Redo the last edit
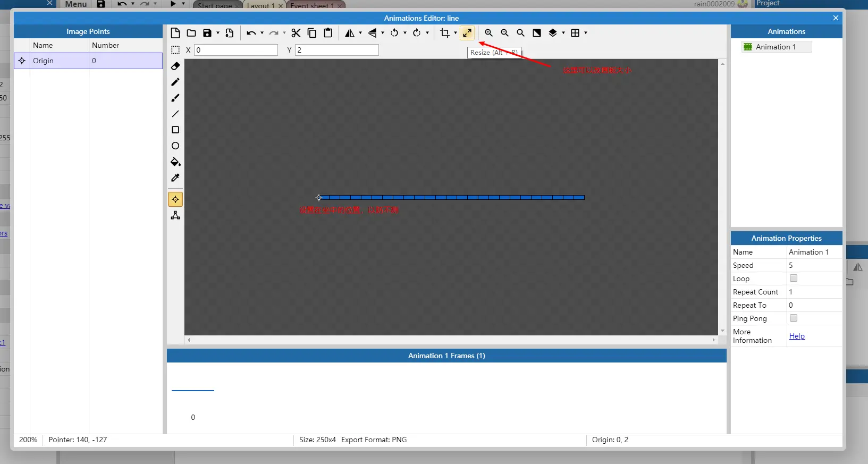868x464 pixels. click(273, 33)
